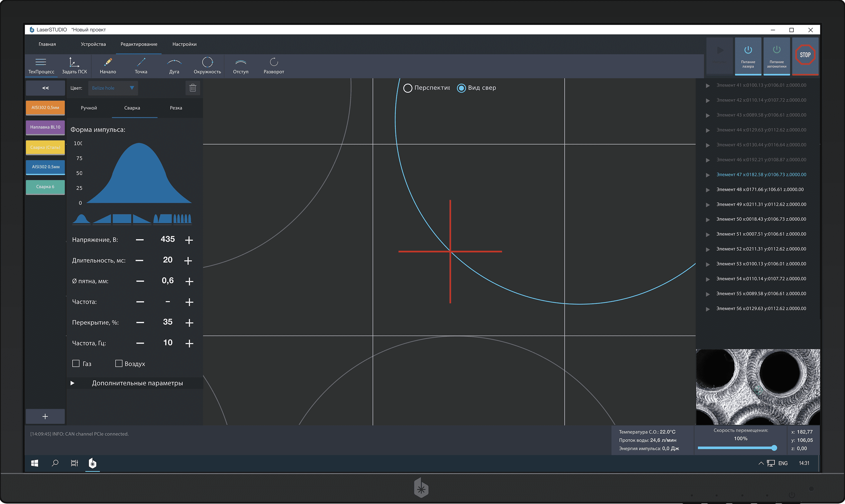
Task: Select the orange AISI302 0,5мм process
Action: click(45, 108)
